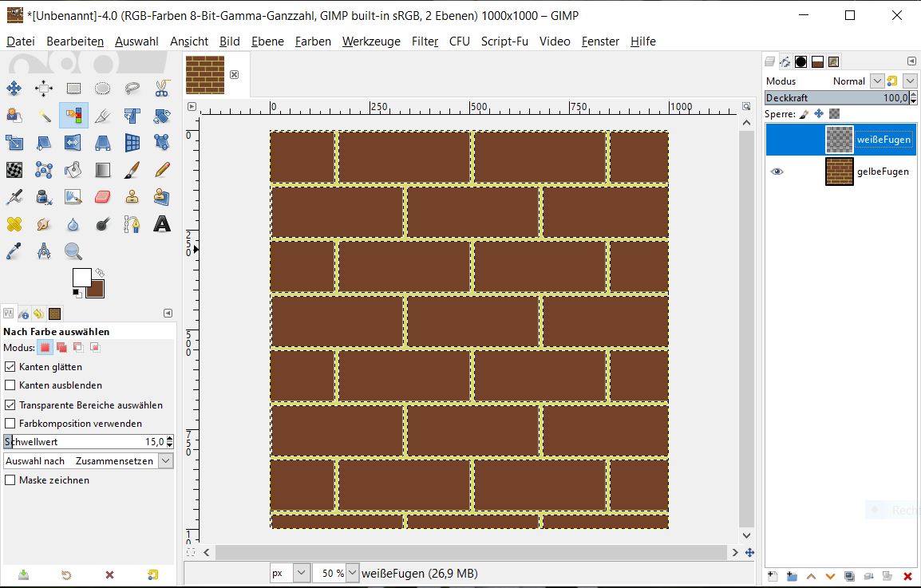Enable Farbkomposition verwenden checkbox

click(10, 423)
